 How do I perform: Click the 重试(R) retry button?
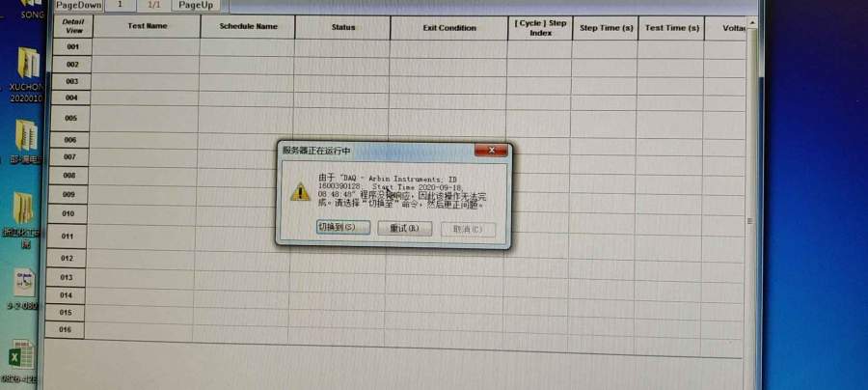click(405, 228)
